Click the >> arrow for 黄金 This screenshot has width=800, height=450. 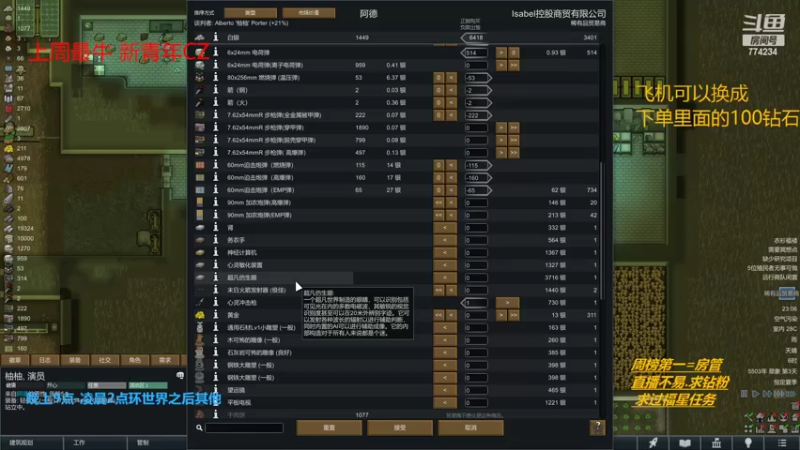pyautogui.click(x=514, y=315)
